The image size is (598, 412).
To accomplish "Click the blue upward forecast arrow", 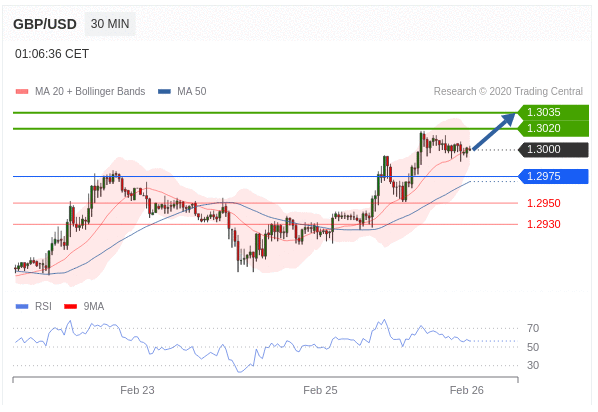I will click(494, 131).
